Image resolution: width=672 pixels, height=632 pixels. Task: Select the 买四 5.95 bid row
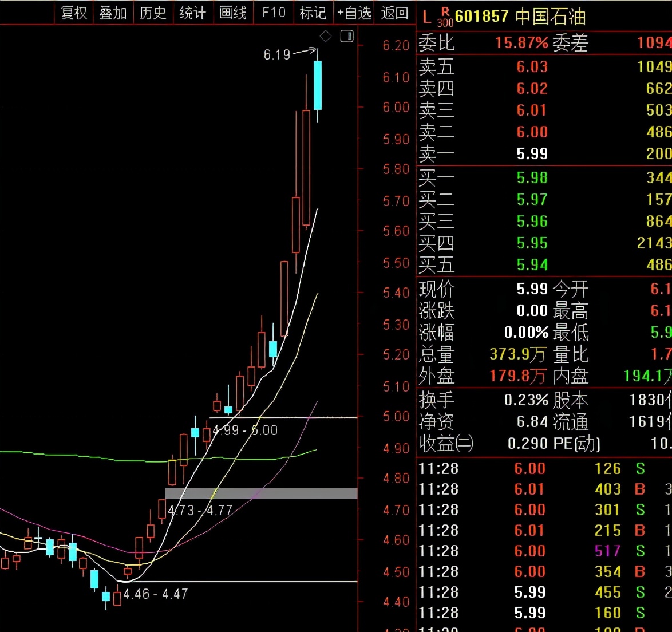point(545,243)
